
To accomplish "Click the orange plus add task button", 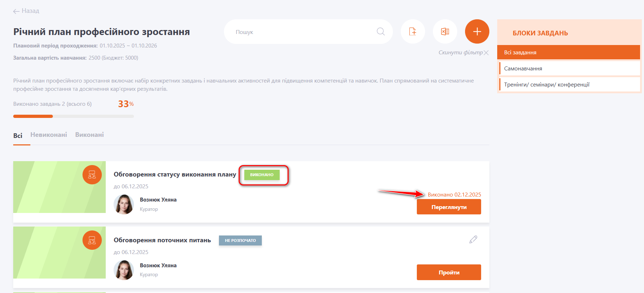I will 477,31.
